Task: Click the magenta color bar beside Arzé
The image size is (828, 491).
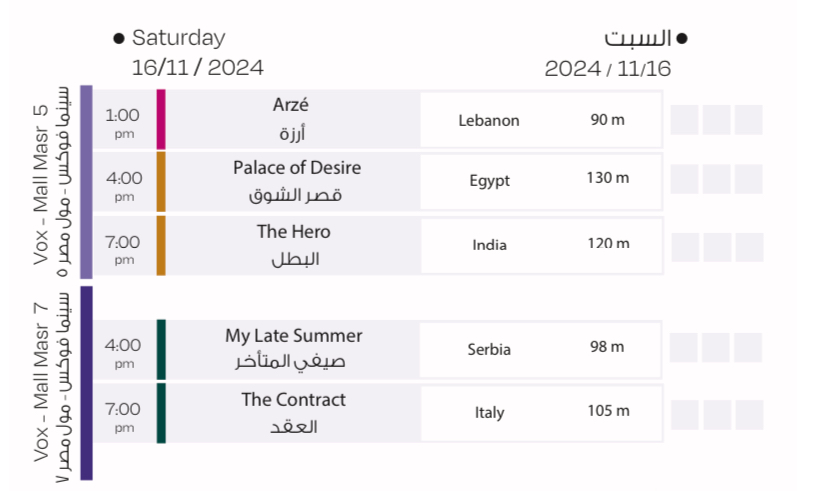Action: [x=161, y=119]
